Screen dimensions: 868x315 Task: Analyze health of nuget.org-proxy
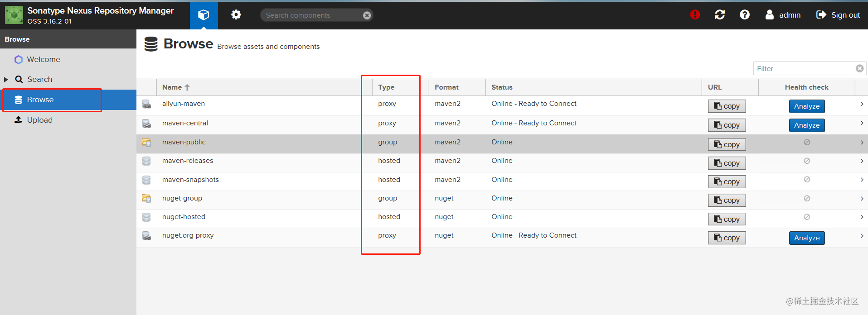[807, 238]
